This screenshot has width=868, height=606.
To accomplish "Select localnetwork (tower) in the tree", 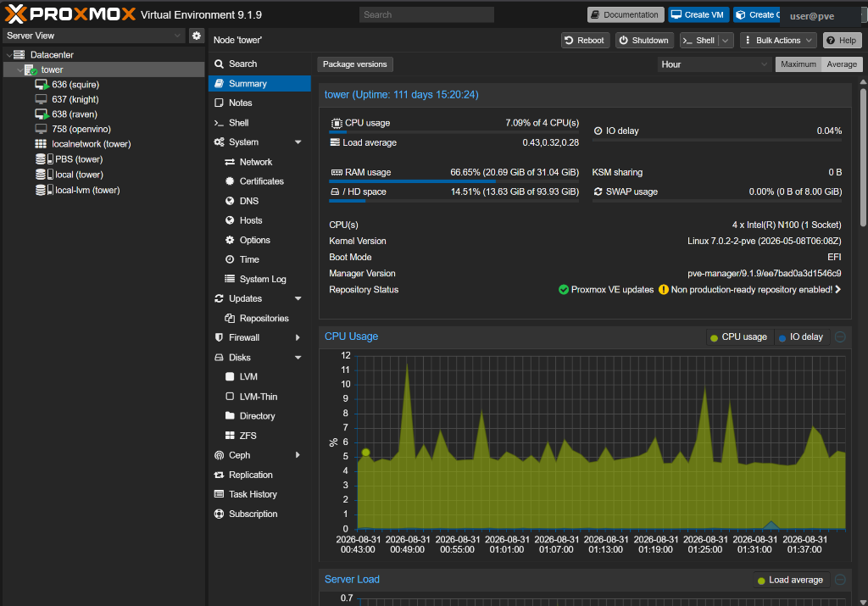I will click(x=91, y=144).
